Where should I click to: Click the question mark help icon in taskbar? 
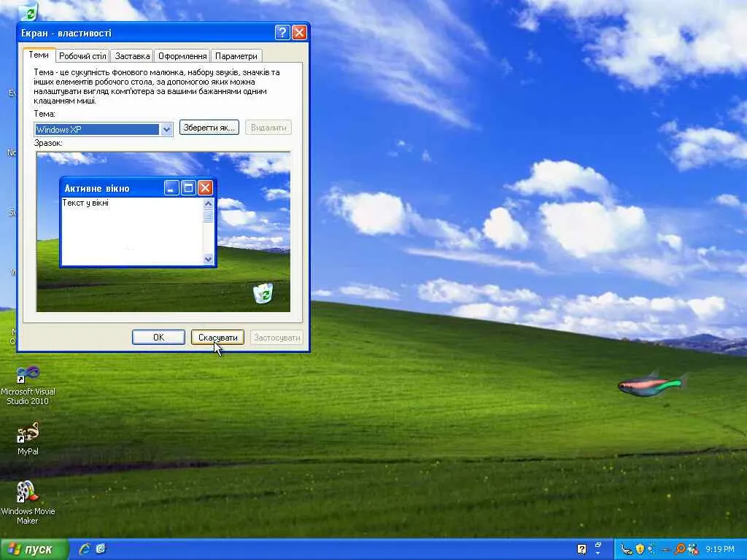pos(581,549)
